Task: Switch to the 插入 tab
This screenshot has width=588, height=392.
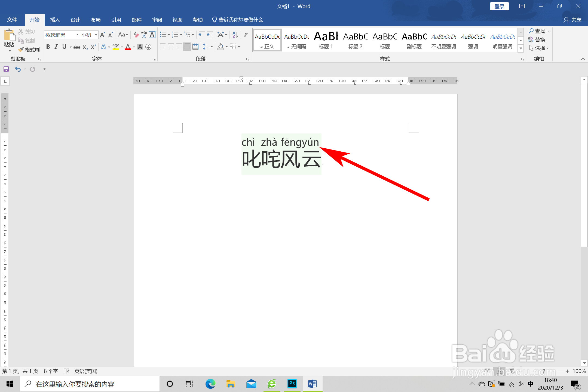Action: pyautogui.click(x=55, y=20)
